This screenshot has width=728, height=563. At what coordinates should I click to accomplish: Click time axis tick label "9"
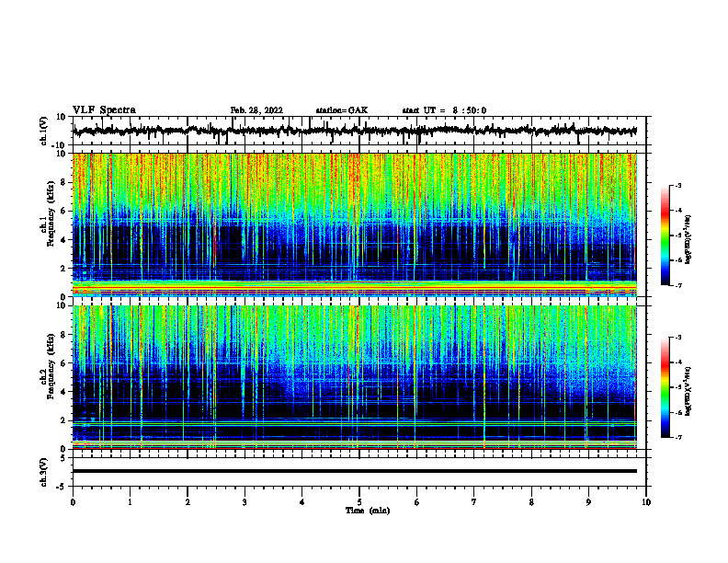(588, 502)
